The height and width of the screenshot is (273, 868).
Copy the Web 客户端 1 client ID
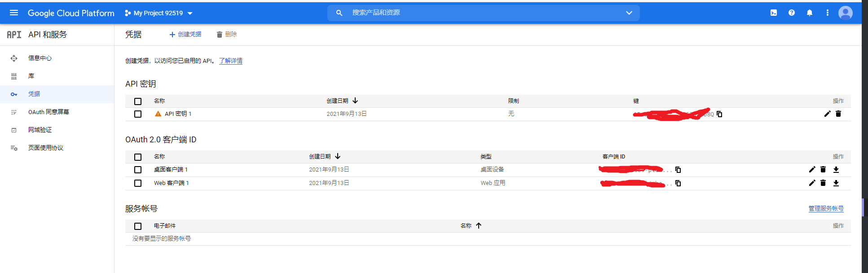[x=678, y=183]
